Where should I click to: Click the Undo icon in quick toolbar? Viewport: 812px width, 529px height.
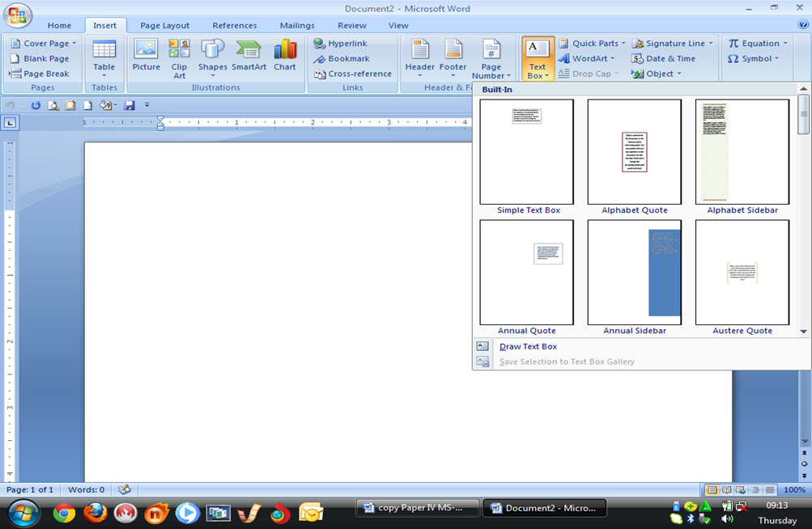[10, 105]
